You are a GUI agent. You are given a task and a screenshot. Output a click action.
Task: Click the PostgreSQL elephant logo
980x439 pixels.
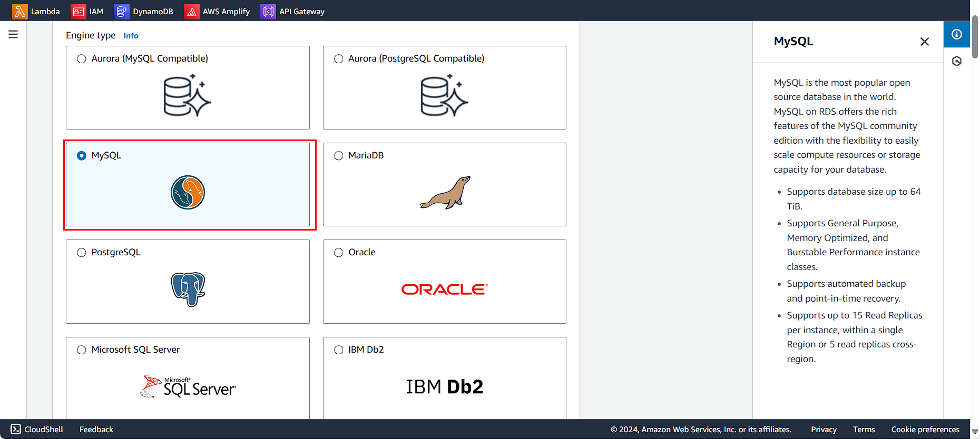[188, 289]
